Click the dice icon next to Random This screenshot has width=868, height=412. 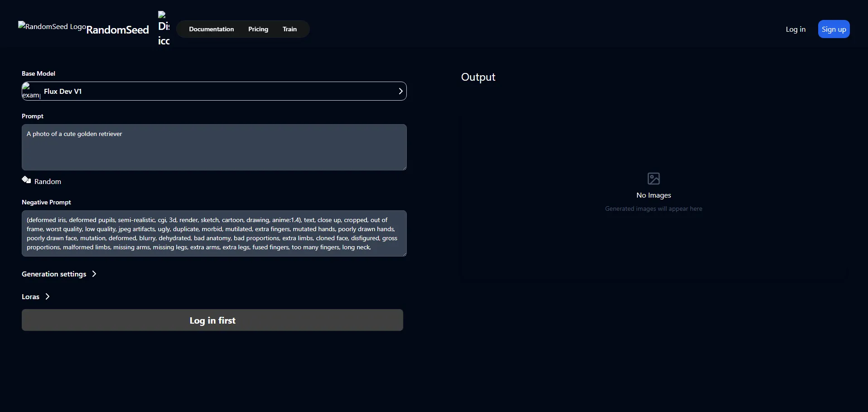click(26, 180)
